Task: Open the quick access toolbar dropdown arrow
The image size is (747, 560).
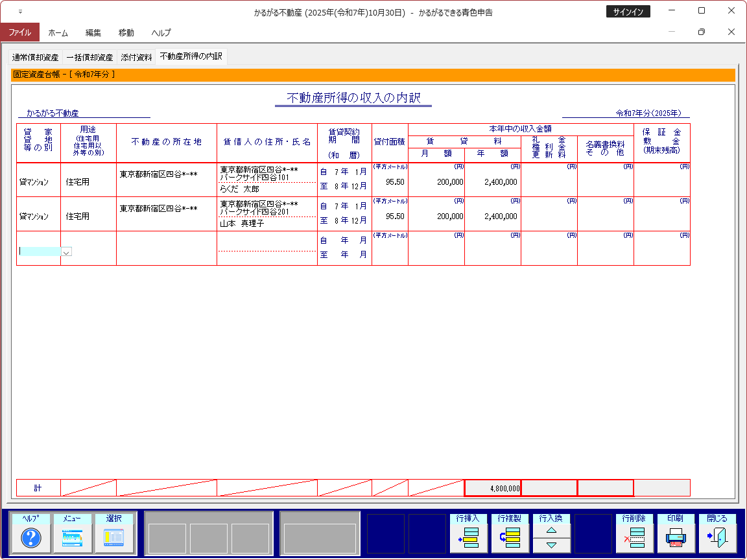Action: coord(19,12)
